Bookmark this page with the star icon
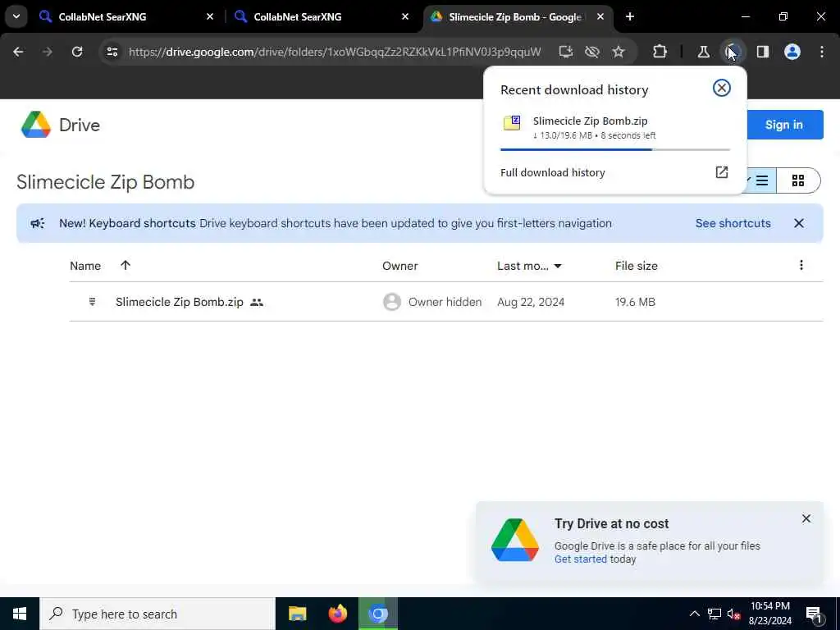This screenshot has width=840, height=630. click(x=619, y=52)
